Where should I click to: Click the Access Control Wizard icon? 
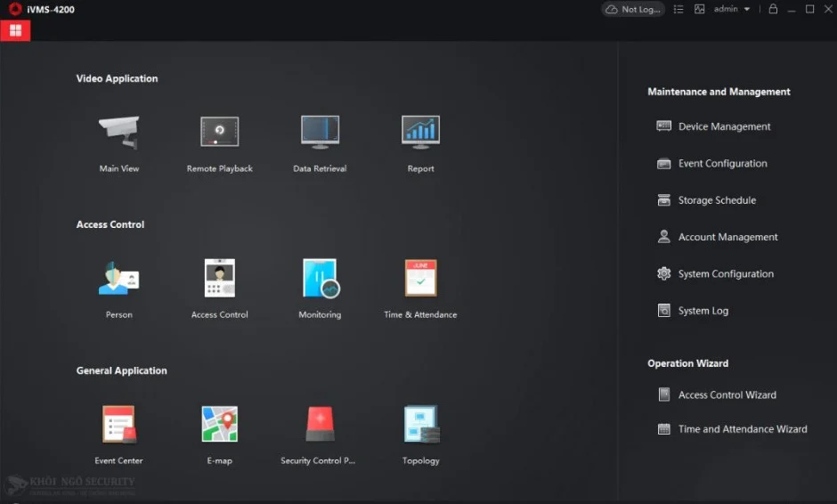click(x=663, y=394)
